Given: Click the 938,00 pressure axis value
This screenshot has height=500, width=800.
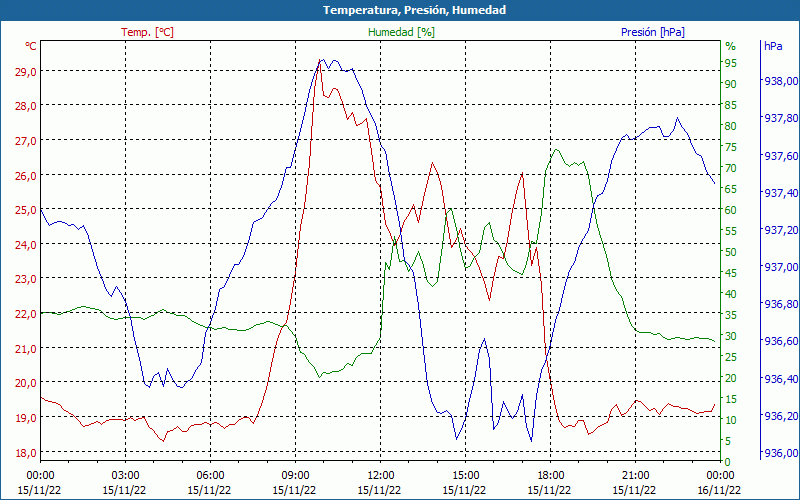Looking at the screenshot, I should pyautogui.click(x=781, y=81).
